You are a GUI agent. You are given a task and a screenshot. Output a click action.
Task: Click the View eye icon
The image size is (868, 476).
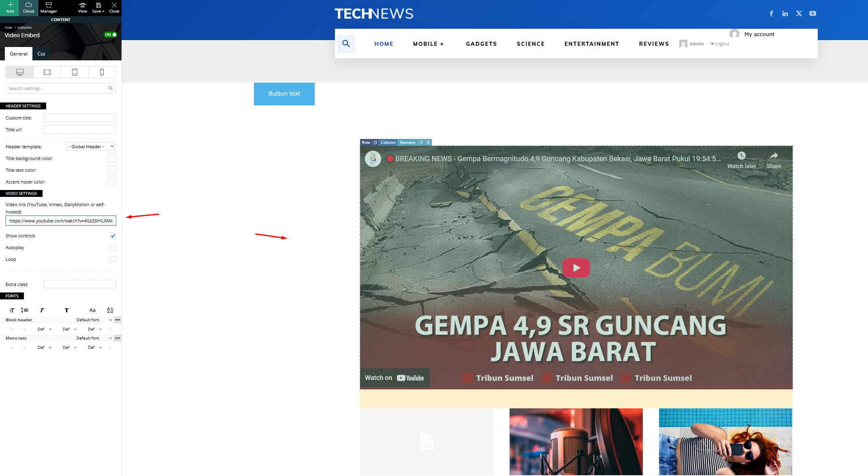(83, 5)
